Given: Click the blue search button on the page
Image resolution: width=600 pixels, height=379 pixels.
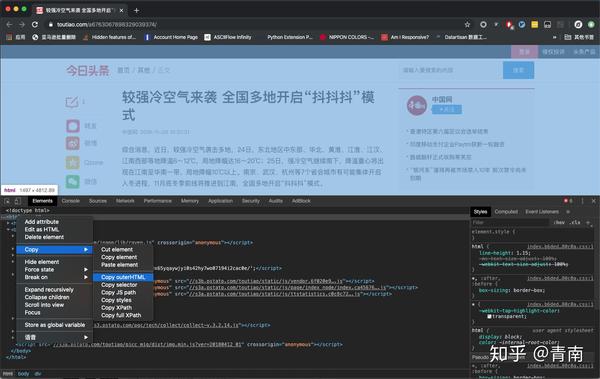Looking at the screenshot, I should pyautogui.click(x=518, y=70).
